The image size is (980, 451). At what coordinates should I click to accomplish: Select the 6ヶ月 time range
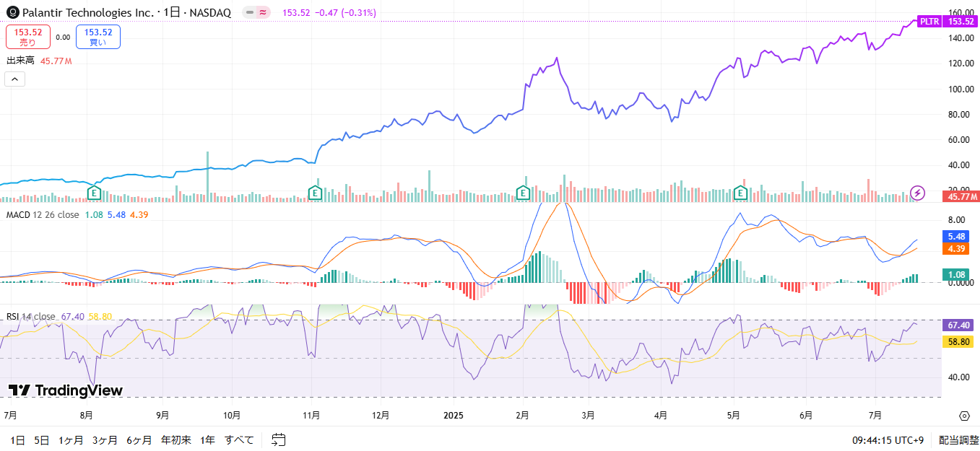(x=139, y=439)
